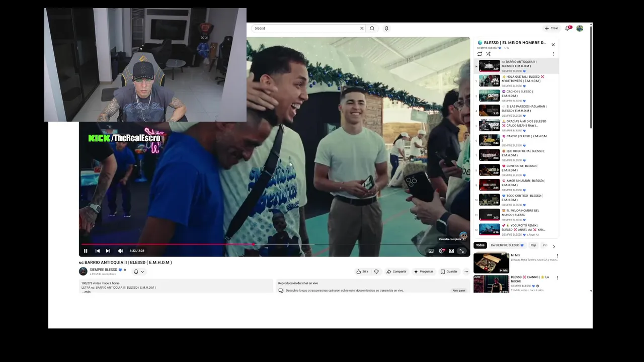Viewport: 644px width, 362px height.
Task: Open the player settings gear
Action: coord(441,251)
